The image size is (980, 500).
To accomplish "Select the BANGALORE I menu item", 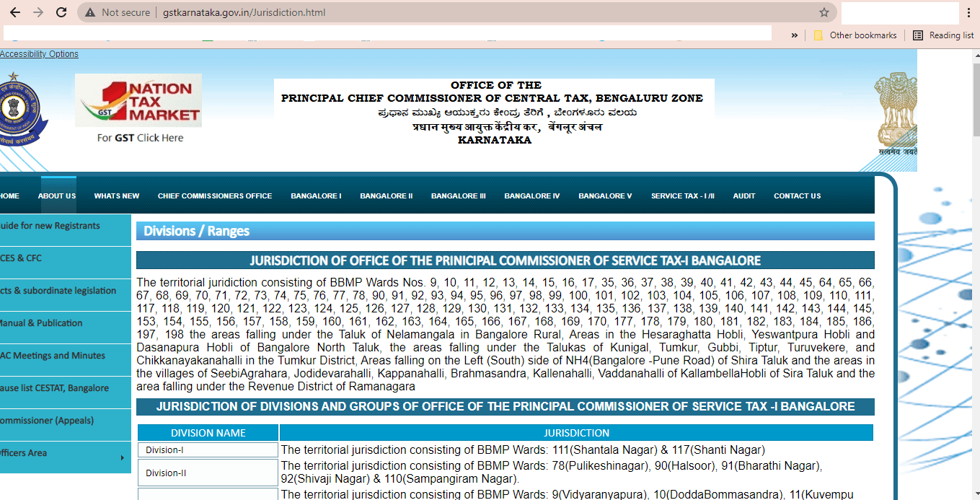I will coord(316,195).
